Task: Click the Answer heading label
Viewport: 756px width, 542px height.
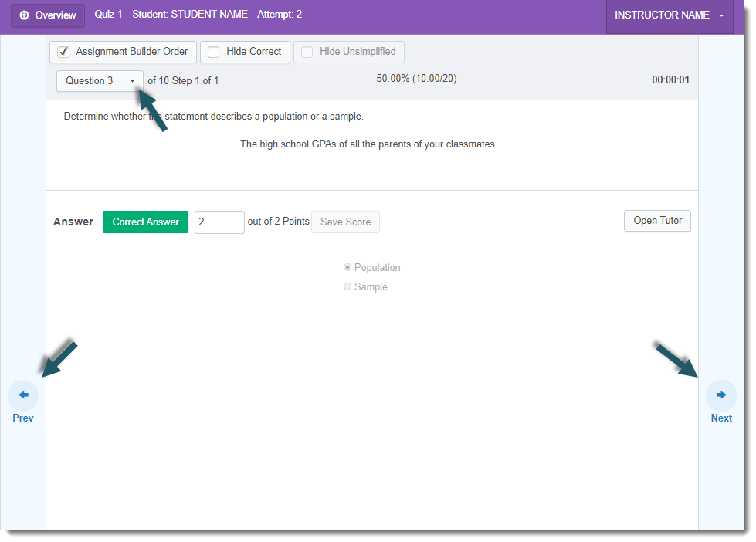Action: [x=73, y=222]
